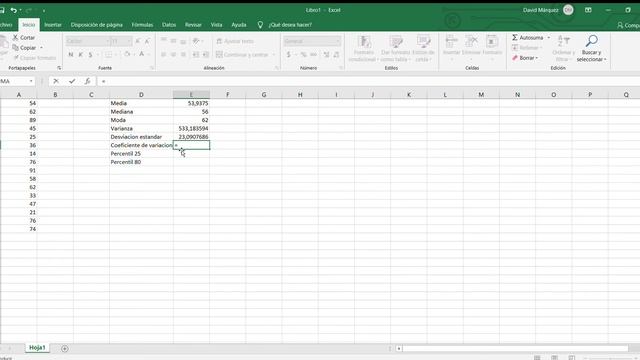Screen dimensions: 640x360
Task: Click the horizontal scrollbar left arrow
Action: (398, 349)
